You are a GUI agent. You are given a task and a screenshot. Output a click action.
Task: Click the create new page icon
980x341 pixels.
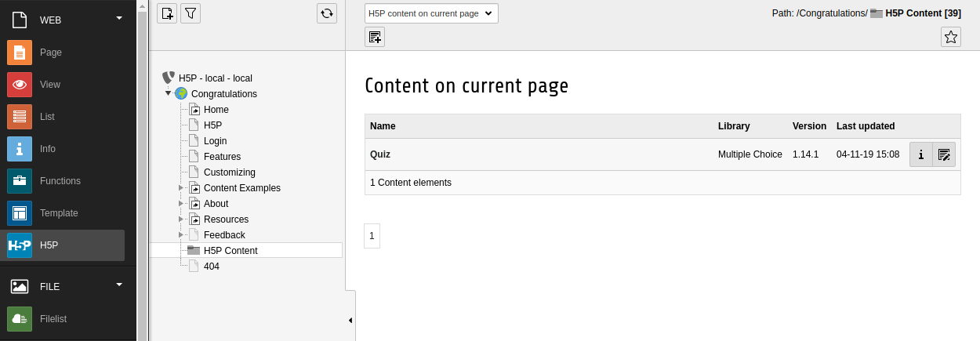(167, 13)
